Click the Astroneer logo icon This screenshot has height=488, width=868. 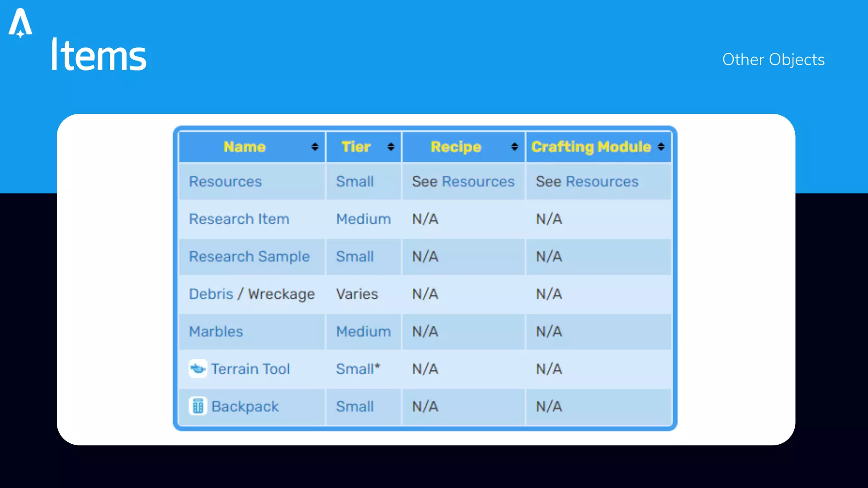click(20, 23)
